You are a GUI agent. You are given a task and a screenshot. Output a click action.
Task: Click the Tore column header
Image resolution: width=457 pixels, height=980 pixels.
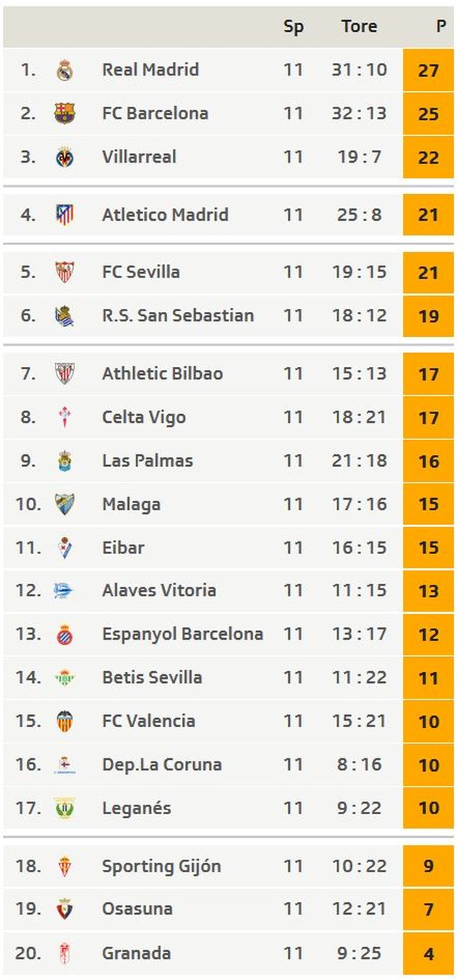[x=360, y=26]
